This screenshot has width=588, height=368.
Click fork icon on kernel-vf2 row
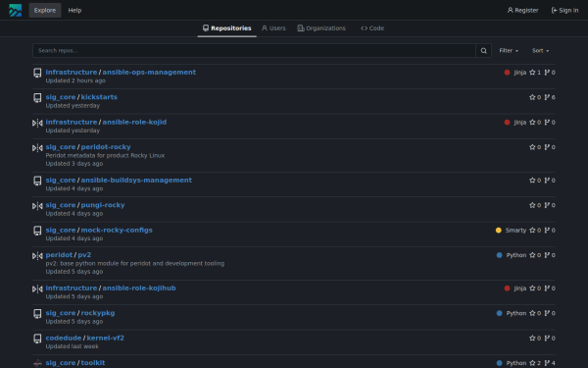pos(547,338)
